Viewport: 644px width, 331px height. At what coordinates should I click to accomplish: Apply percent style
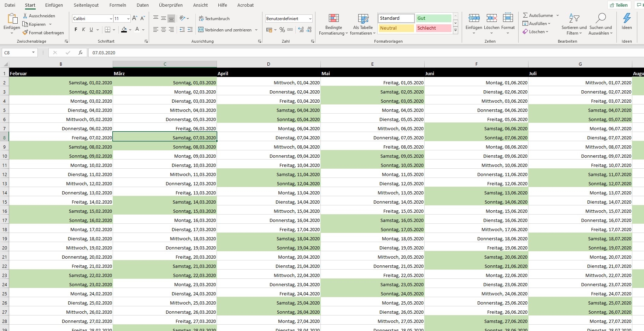pyautogui.click(x=282, y=30)
